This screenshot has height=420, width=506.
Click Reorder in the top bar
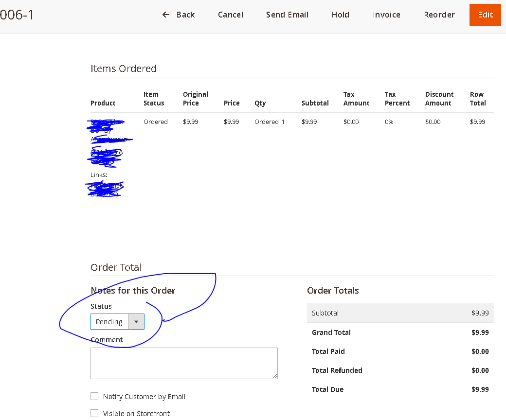439,15
